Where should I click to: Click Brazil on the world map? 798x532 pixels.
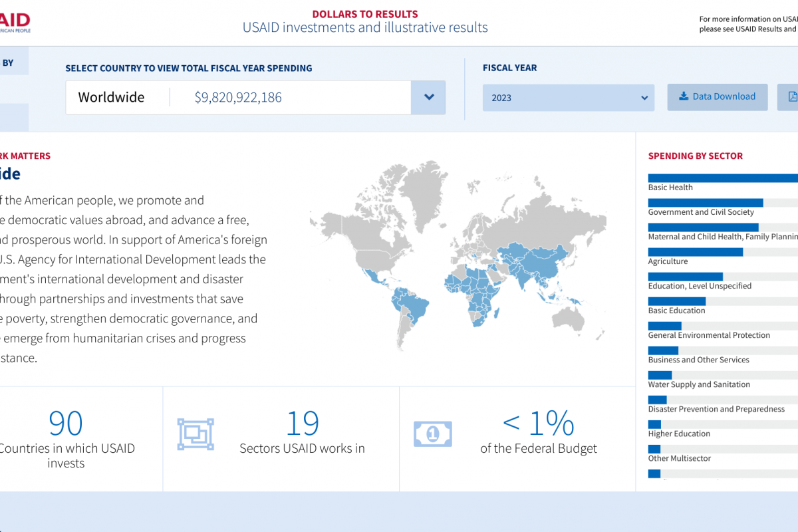tap(414, 307)
